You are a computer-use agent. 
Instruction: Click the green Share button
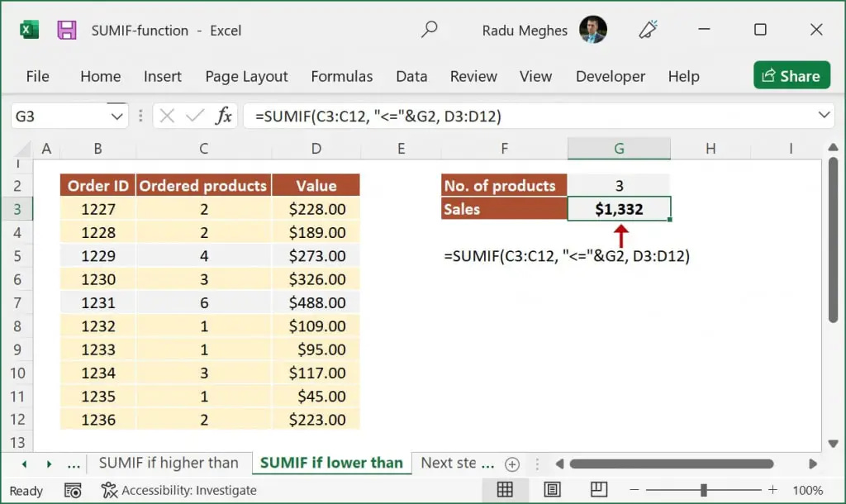(791, 75)
